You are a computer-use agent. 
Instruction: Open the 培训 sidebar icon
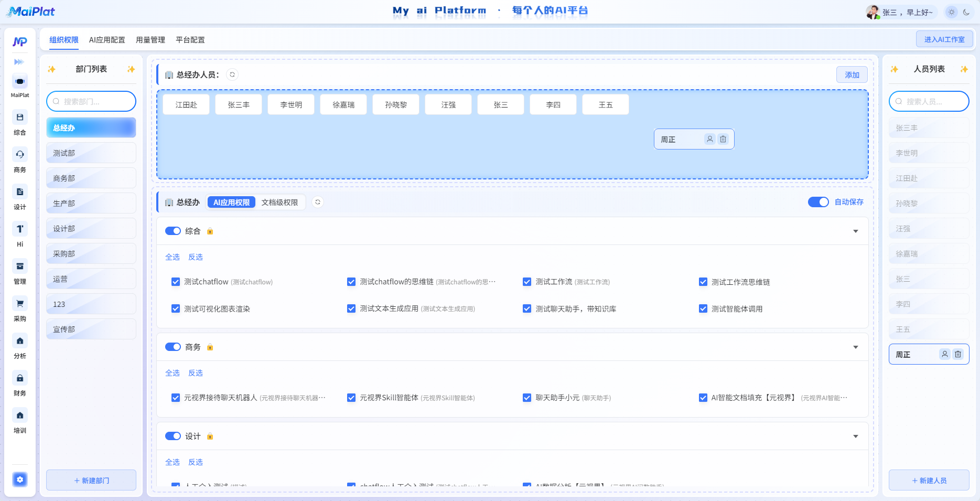point(20,415)
